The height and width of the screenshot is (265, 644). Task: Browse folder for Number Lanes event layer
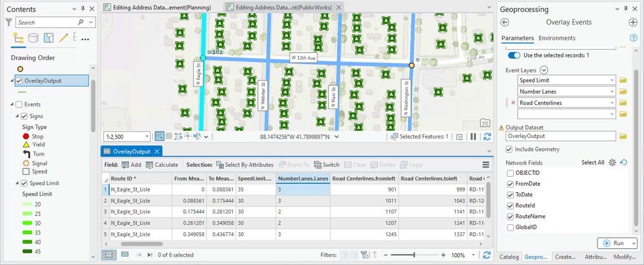pos(623,91)
